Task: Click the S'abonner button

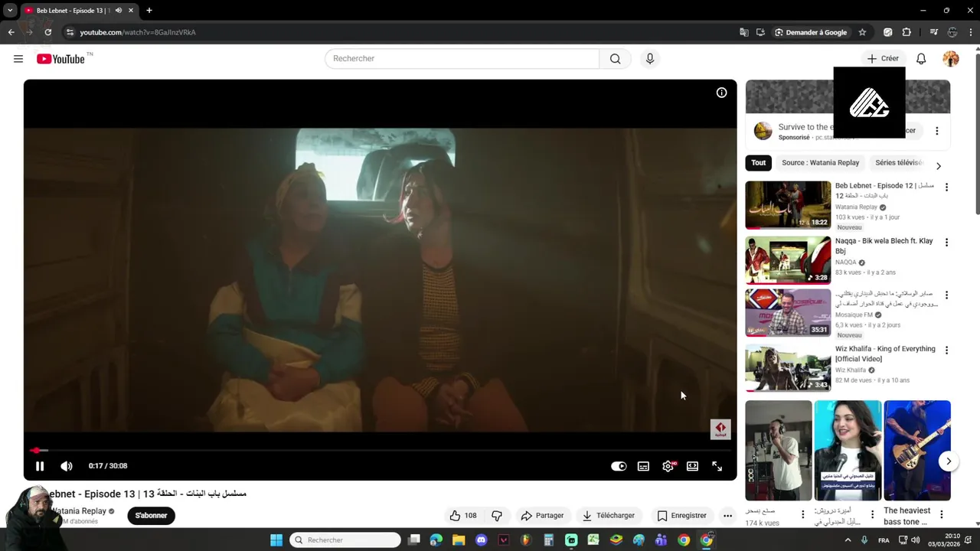Action: tap(151, 516)
